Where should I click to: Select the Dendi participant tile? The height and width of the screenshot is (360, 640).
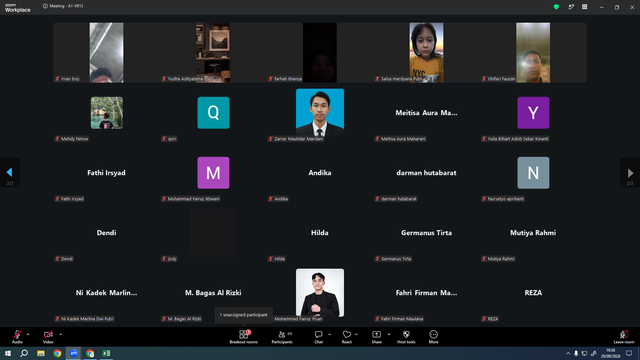(107, 233)
